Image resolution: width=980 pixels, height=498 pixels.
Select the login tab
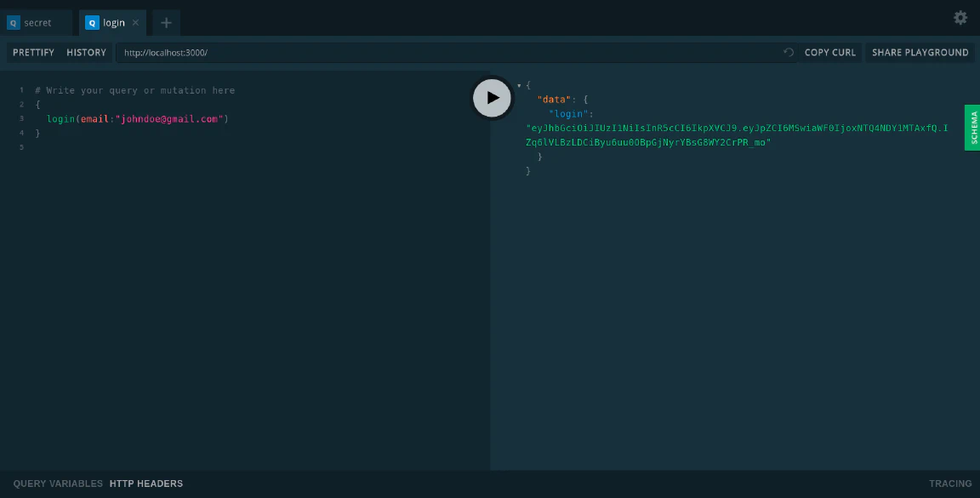tap(112, 23)
